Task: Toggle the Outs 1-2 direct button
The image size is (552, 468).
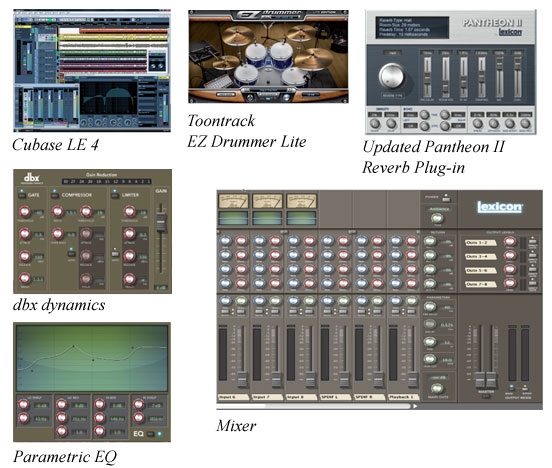Action: 532,242
